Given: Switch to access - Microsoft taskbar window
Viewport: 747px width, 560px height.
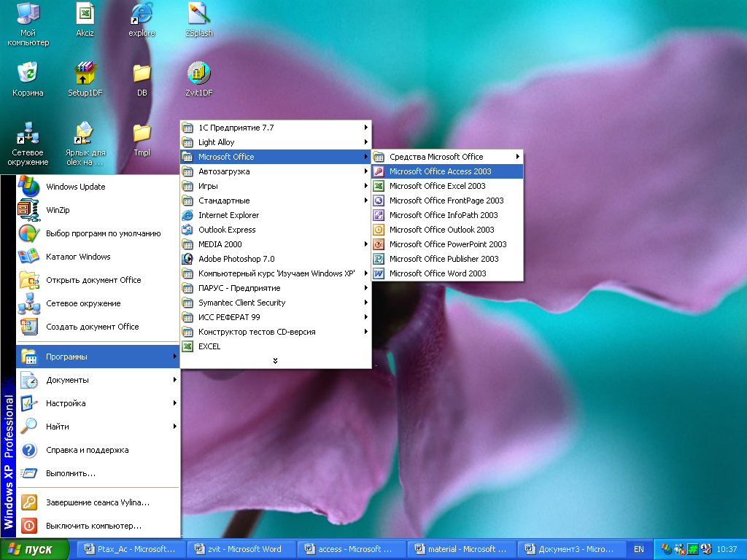Looking at the screenshot, I should pyautogui.click(x=350, y=550).
